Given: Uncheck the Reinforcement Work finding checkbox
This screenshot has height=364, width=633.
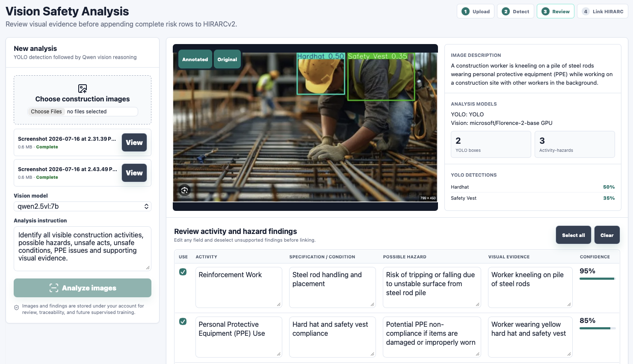Looking at the screenshot, I should tap(183, 272).
